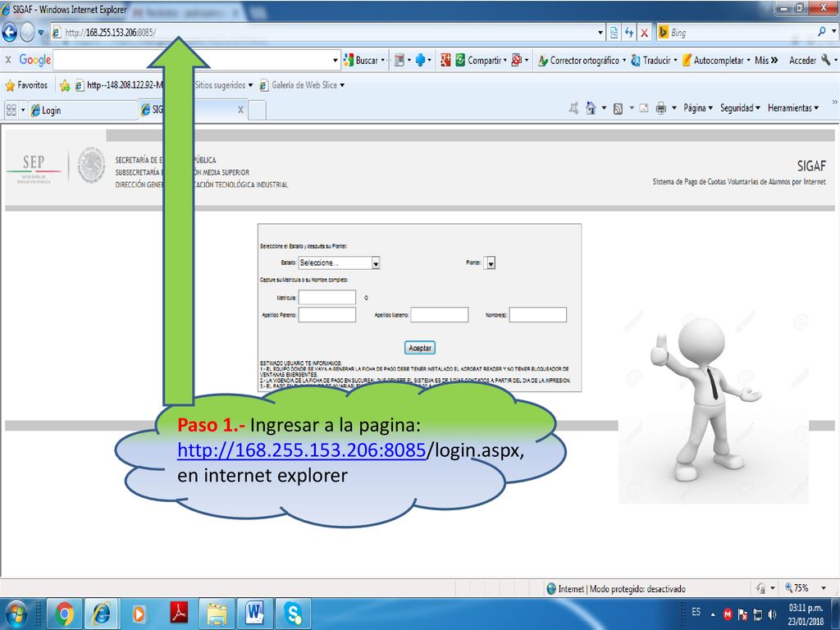Open the Windows Start menu orb
The height and width of the screenshot is (630, 840).
click(15, 614)
